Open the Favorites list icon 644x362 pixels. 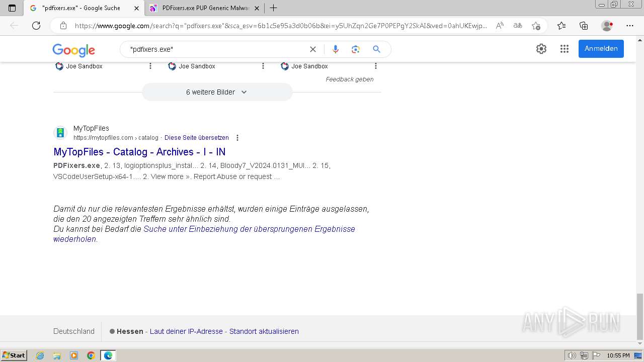tap(561, 26)
